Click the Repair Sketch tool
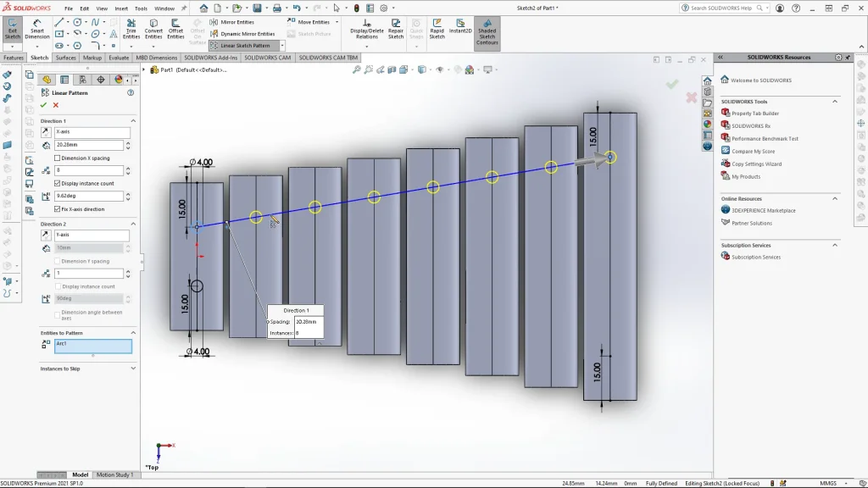This screenshot has width=868, height=488. [396, 29]
